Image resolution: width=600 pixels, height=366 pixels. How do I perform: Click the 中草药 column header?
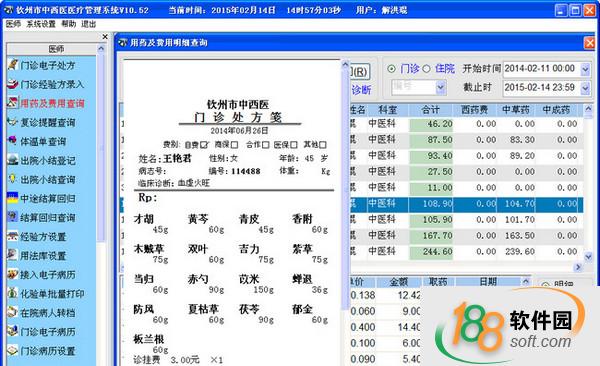[x=516, y=110]
